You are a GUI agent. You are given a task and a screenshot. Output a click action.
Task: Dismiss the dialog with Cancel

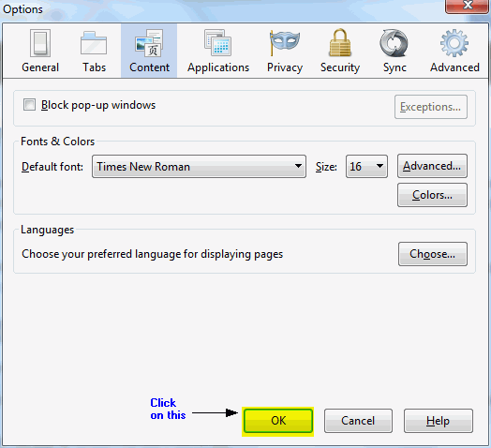point(358,421)
